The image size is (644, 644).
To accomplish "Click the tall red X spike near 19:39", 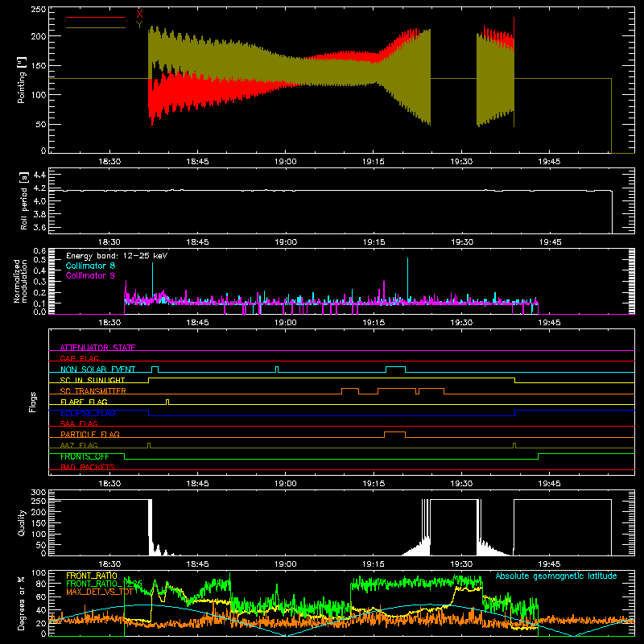I will coord(514,28).
